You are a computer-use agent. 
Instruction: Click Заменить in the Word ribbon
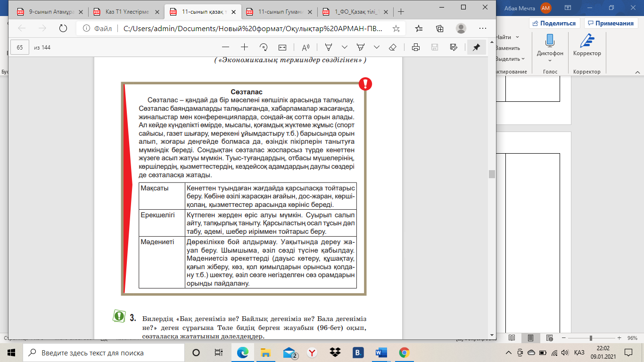click(x=508, y=48)
